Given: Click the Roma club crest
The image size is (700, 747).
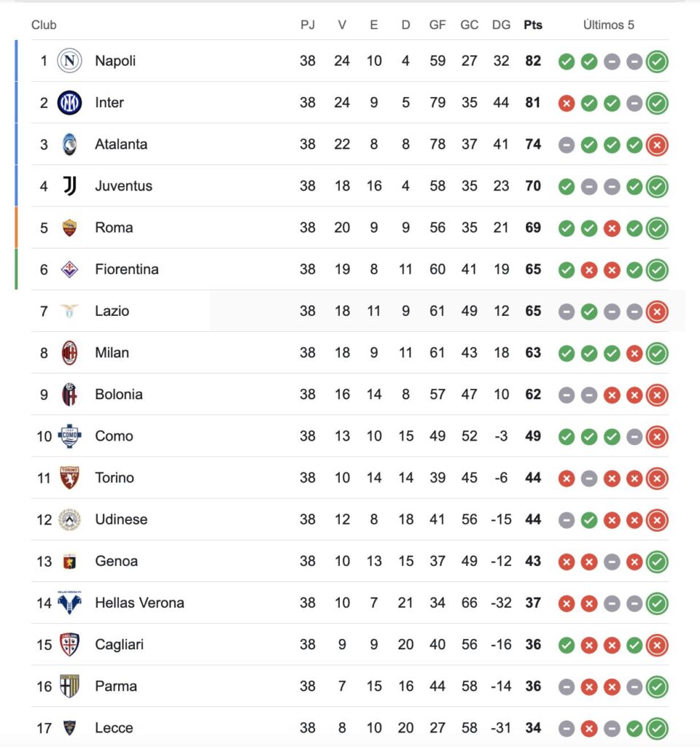Looking at the screenshot, I should click(x=69, y=228).
